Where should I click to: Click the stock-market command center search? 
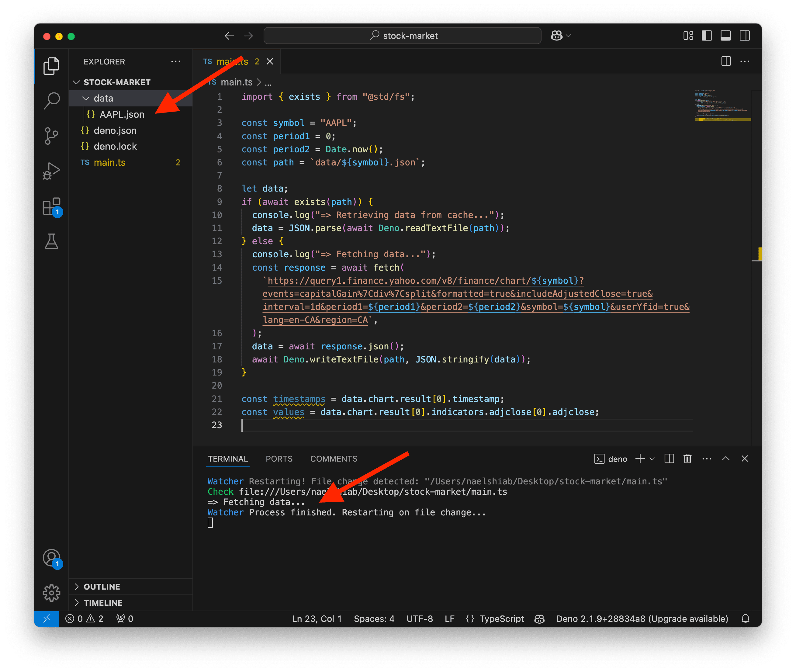pos(402,36)
